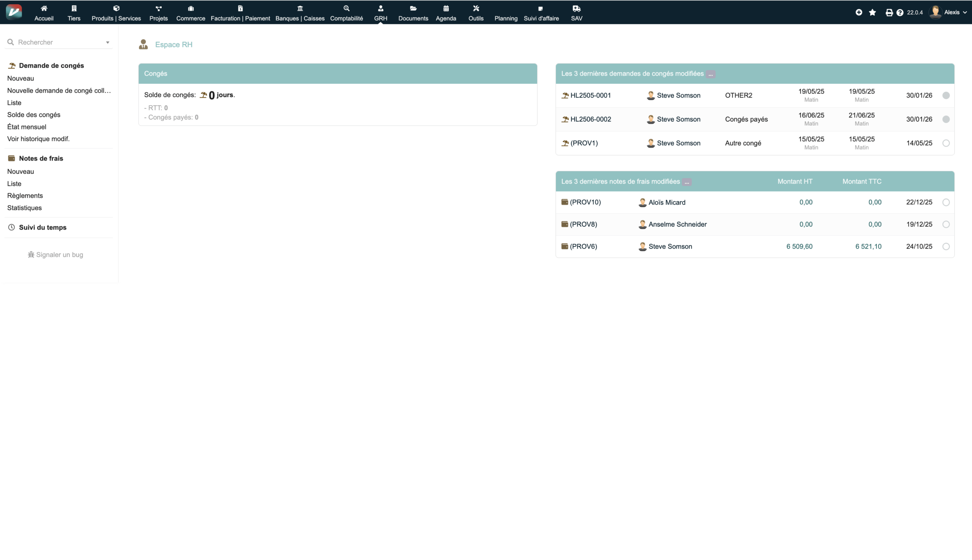Viewport: 972px width, 560px height.
Task: Open the Outils tools icon
Action: pyautogui.click(x=476, y=9)
